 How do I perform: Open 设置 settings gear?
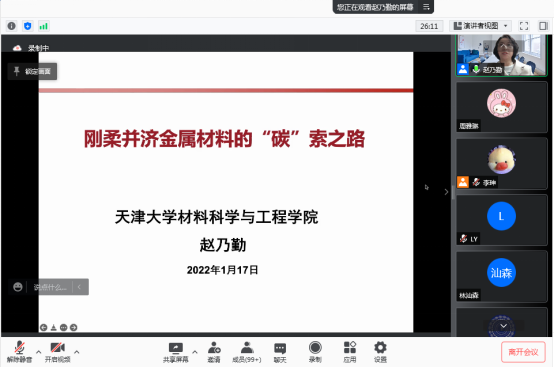click(x=380, y=352)
